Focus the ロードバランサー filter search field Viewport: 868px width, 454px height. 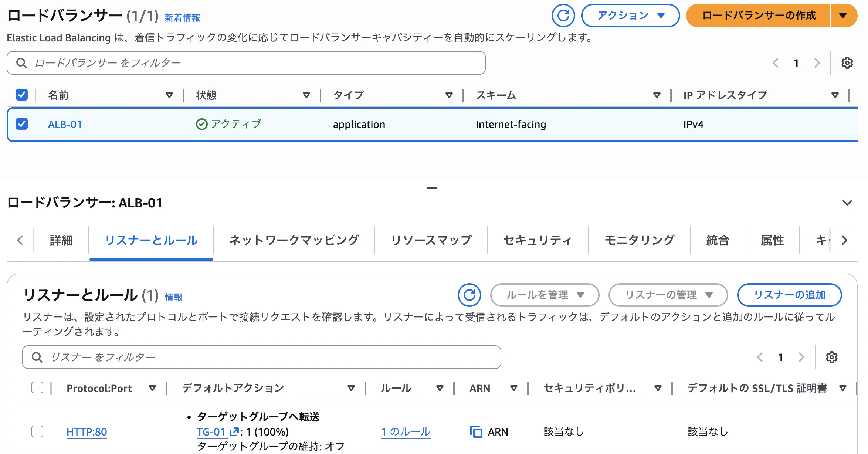246,63
